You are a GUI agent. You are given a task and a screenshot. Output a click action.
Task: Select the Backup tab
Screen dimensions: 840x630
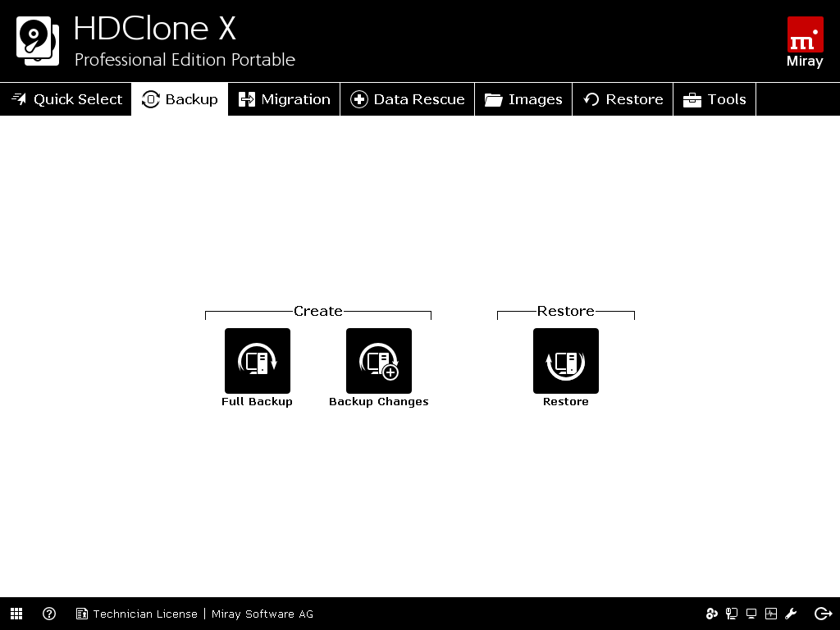pyautogui.click(x=180, y=99)
